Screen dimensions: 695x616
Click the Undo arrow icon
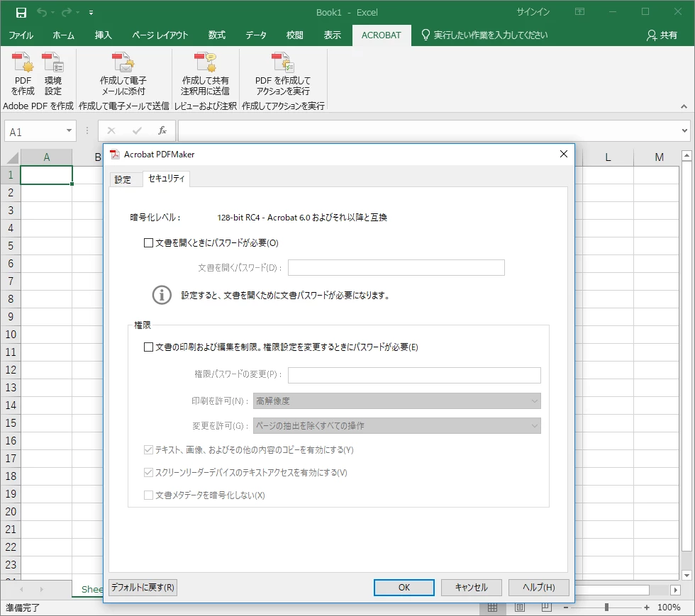click(x=42, y=13)
